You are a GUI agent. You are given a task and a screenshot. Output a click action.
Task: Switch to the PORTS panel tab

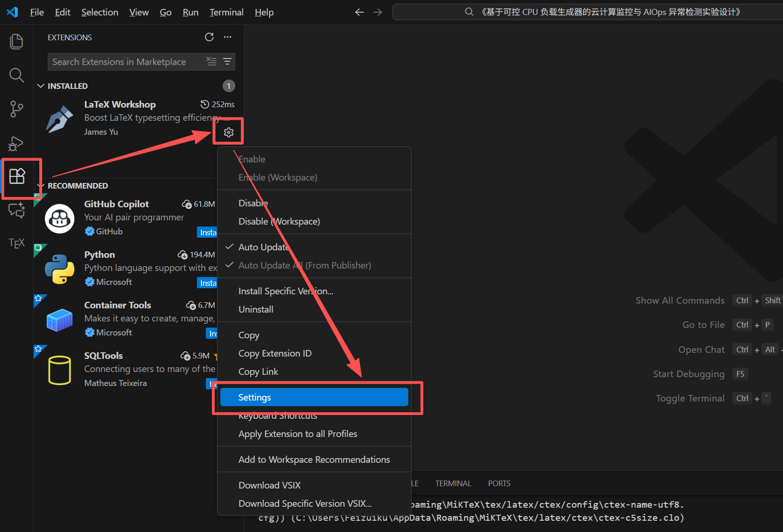coord(499,483)
